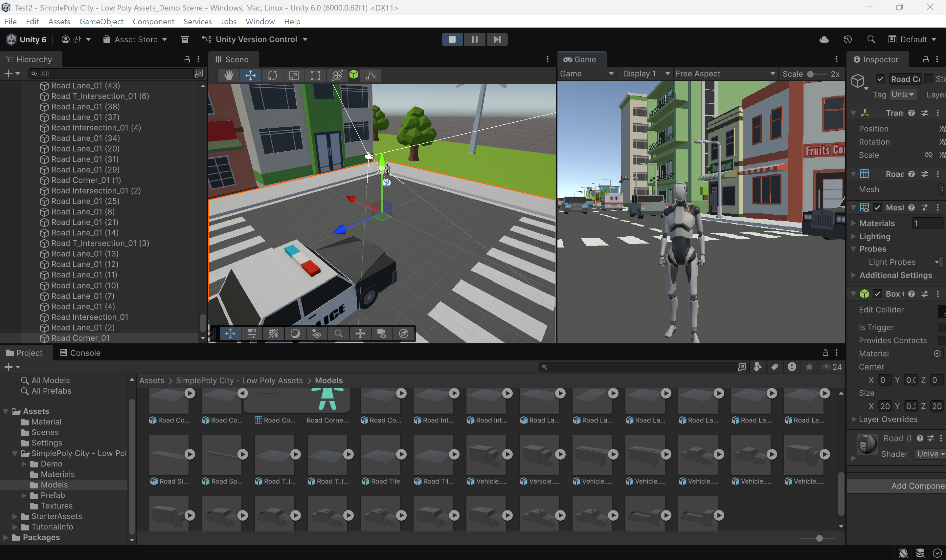The width and height of the screenshot is (946, 560).
Task: Expand the Materials section in Inspector
Action: (x=853, y=224)
